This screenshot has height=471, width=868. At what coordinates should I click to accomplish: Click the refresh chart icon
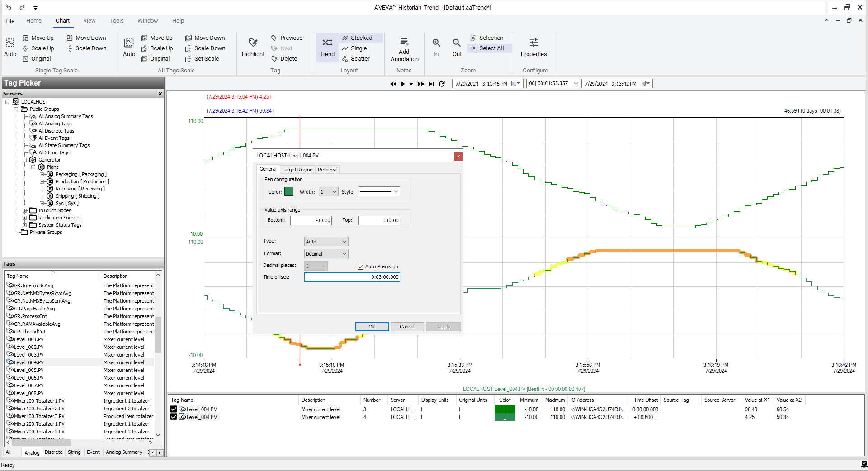pos(442,84)
